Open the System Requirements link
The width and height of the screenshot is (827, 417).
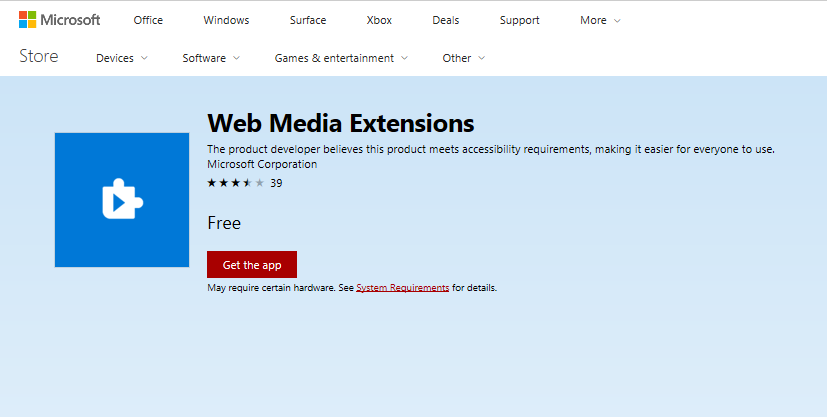(402, 288)
